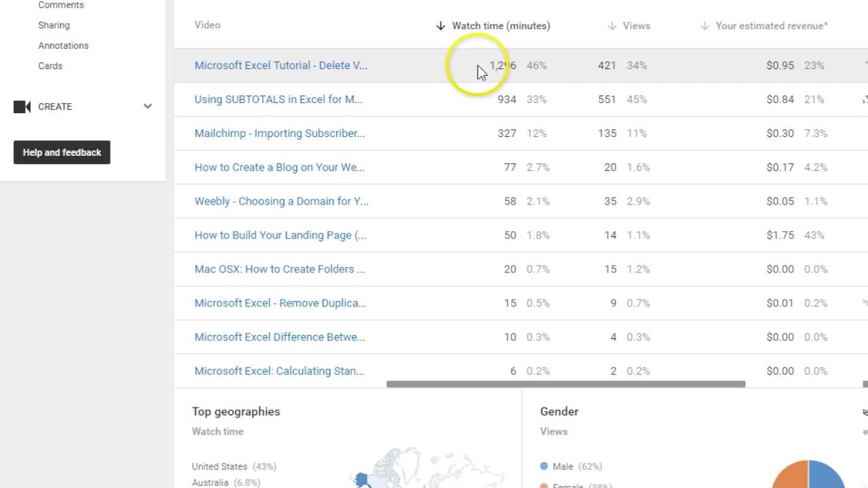This screenshot has width=868, height=488.
Task: Open How to Create a Blog link
Action: [x=279, y=167]
